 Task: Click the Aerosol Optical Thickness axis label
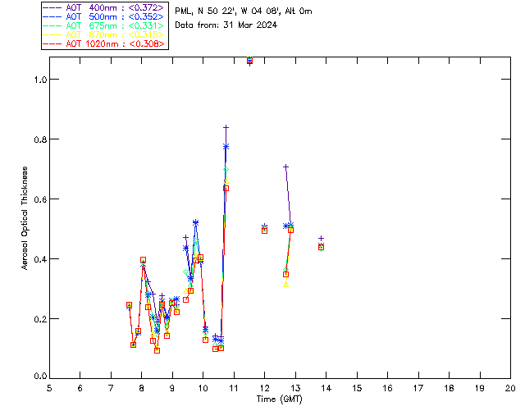pyautogui.click(x=25, y=218)
